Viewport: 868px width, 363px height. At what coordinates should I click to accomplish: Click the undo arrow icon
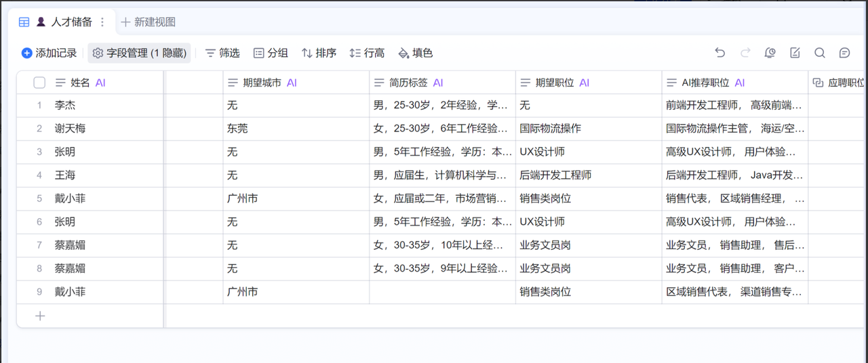click(x=720, y=53)
